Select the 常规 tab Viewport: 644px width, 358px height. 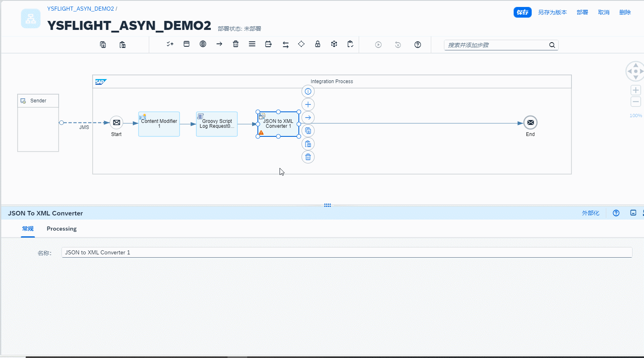[28, 229]
